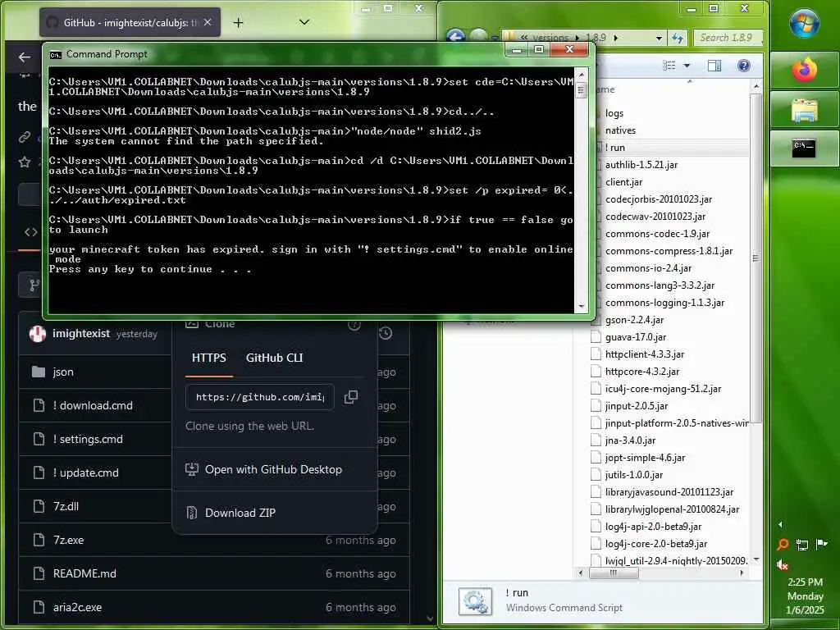Click the commit history clock icon
840x630 pixels.
coord(386,333)
